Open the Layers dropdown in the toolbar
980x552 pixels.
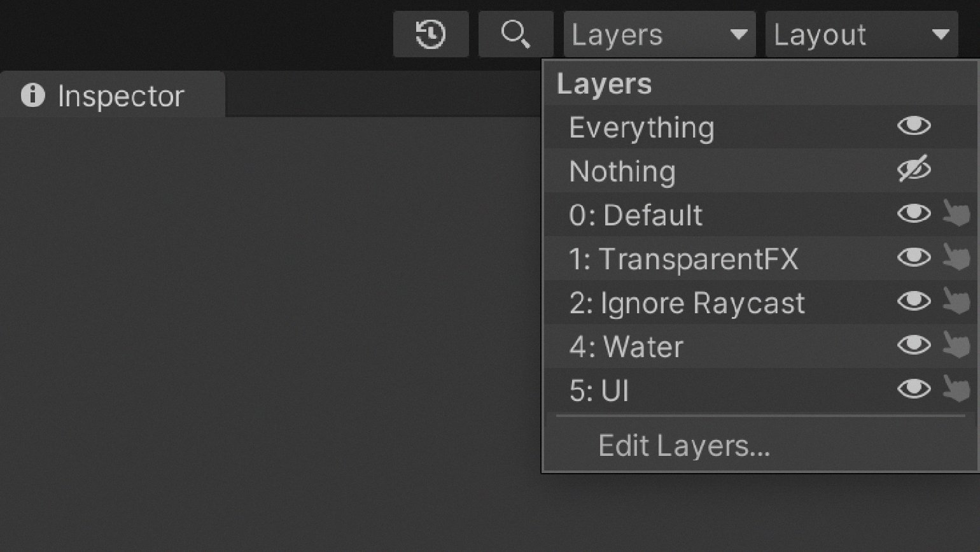(x=659, y=34)
